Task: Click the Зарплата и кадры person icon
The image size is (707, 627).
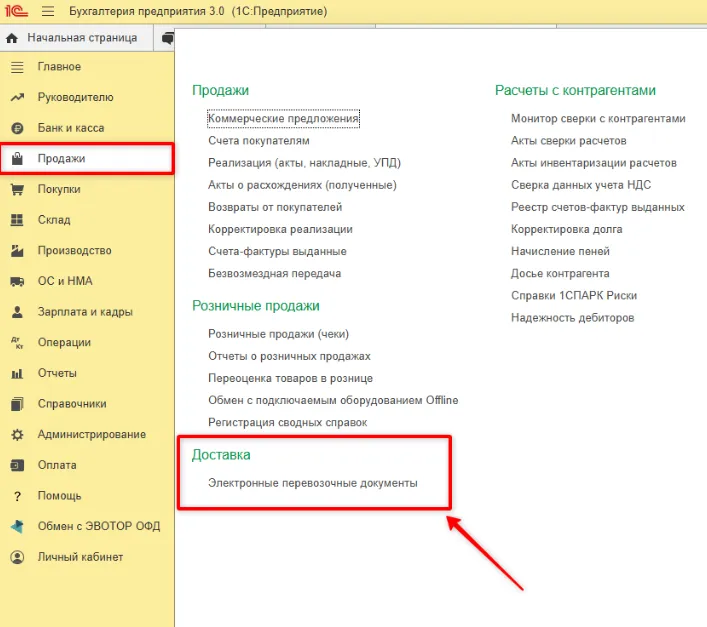Action: 17,312
